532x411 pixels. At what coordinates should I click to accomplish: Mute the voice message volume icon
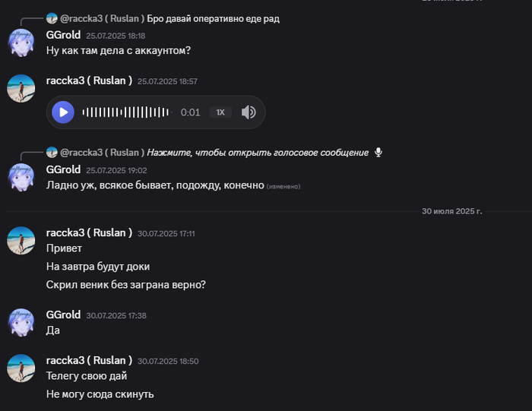tap(249, 112)
